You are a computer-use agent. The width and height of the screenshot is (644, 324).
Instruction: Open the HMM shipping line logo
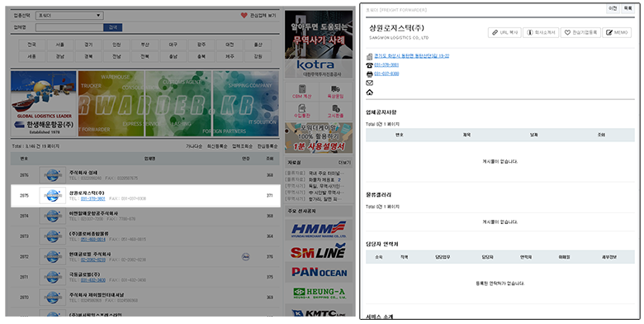click(319, 230)
